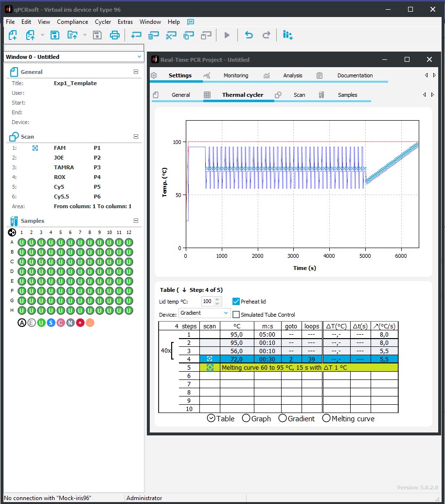This screenshot has width=445, height=504.
Task: Select the Table radio button
Action: [211, 418]
